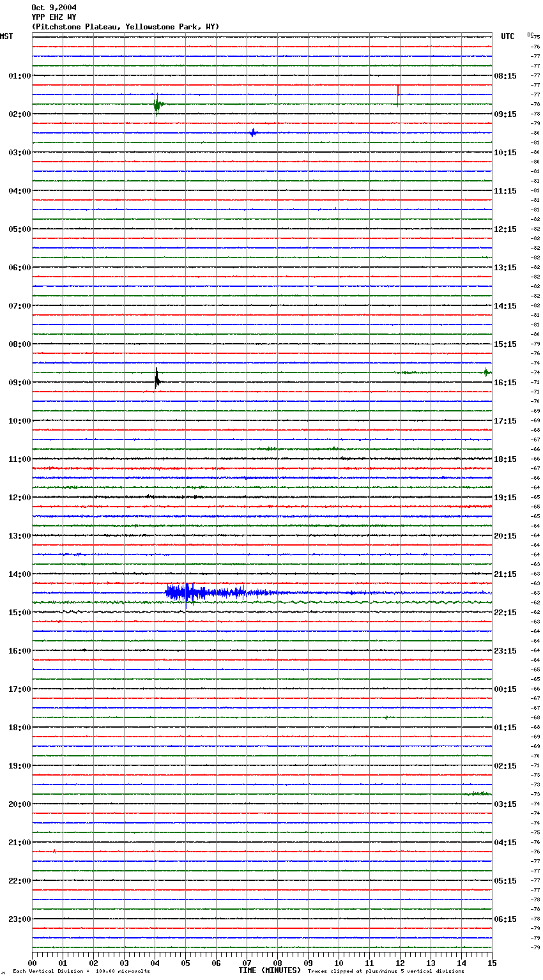This screenshot has height=980, width=543.
Task: Select the "04:00" MST row label
Action: (20, 191)
